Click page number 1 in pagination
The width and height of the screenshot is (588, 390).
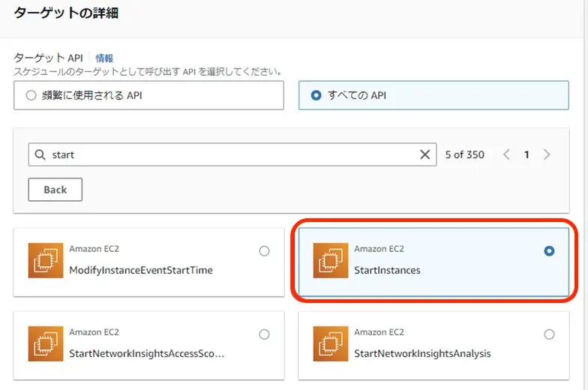point(526,154)
